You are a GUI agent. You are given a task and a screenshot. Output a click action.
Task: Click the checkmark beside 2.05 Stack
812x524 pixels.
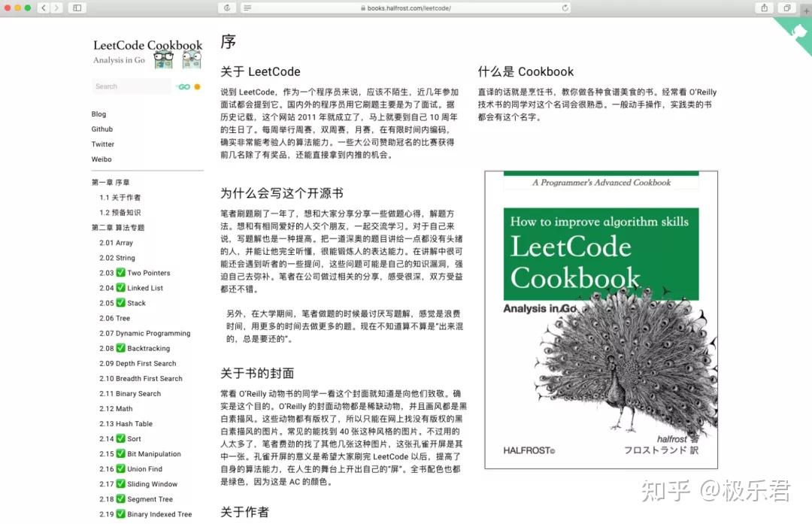(120, 303)
